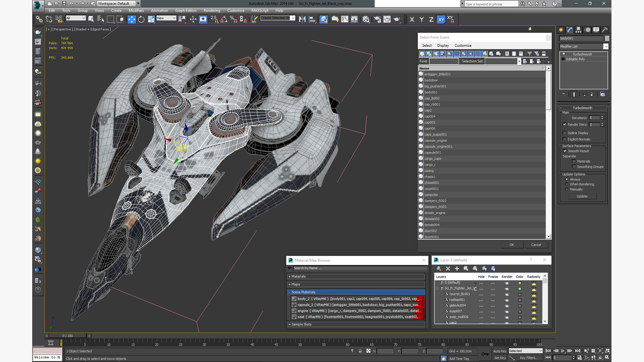
Task: Open key mode Selected dropdown
Action: coord(526,351)
